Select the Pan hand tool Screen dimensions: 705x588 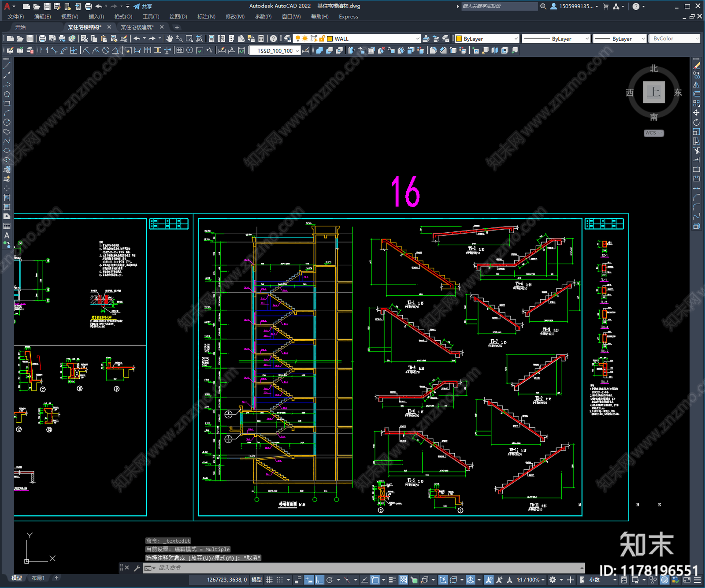pos(170,39)
